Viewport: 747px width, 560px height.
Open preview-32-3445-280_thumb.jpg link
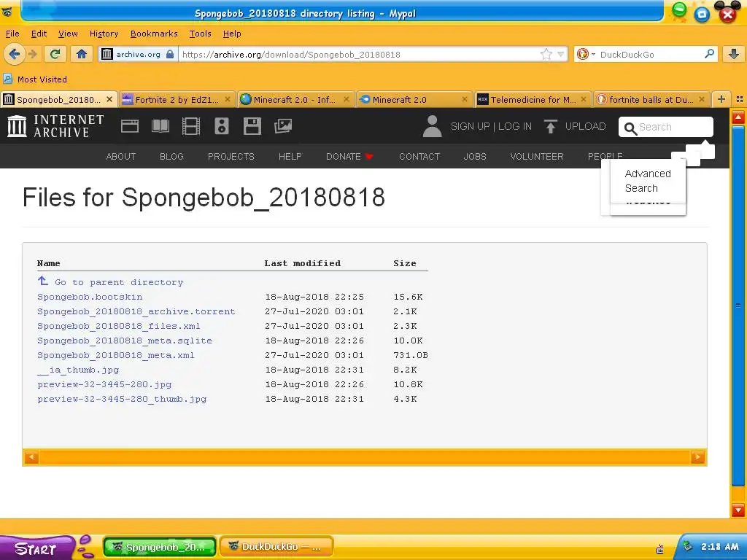click(x=122, y=399)
